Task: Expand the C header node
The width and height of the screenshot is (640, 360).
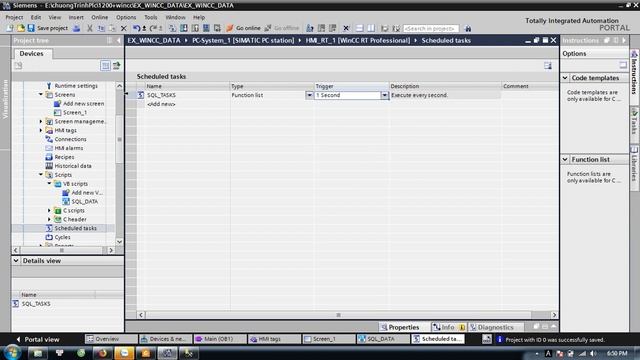Action: coord(49,219)
